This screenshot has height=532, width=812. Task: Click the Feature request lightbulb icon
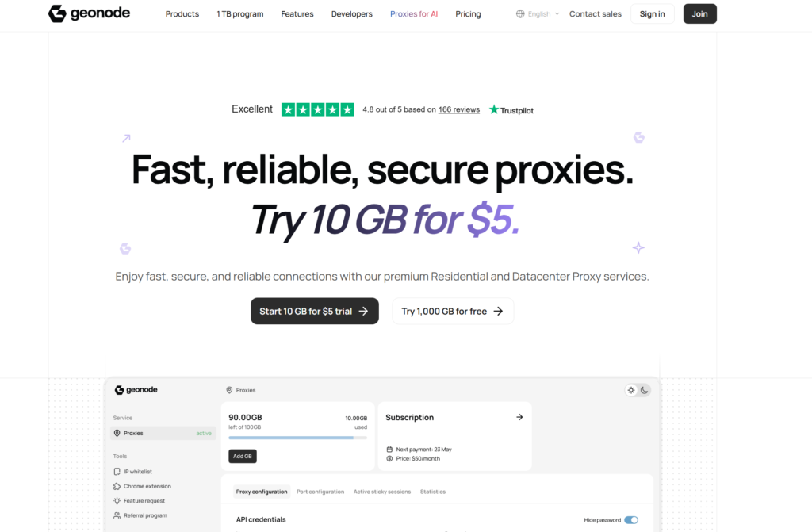tap(117, 501)
